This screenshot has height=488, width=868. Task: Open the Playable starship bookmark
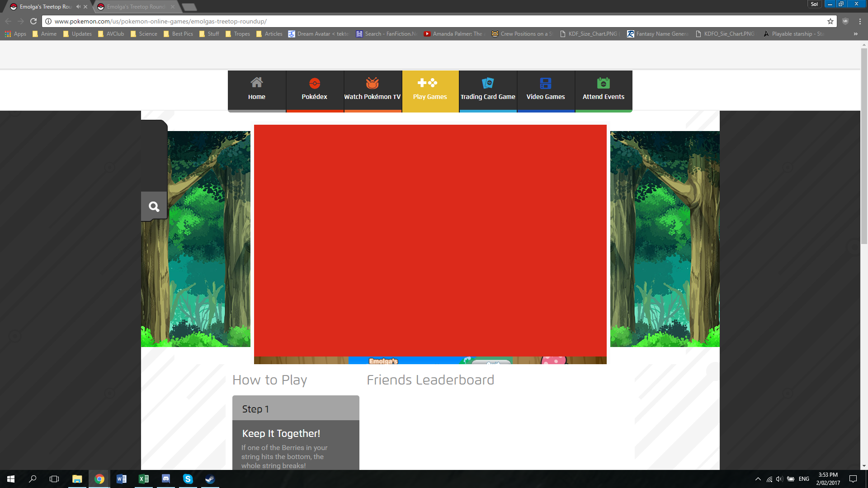tap(793, 34)
